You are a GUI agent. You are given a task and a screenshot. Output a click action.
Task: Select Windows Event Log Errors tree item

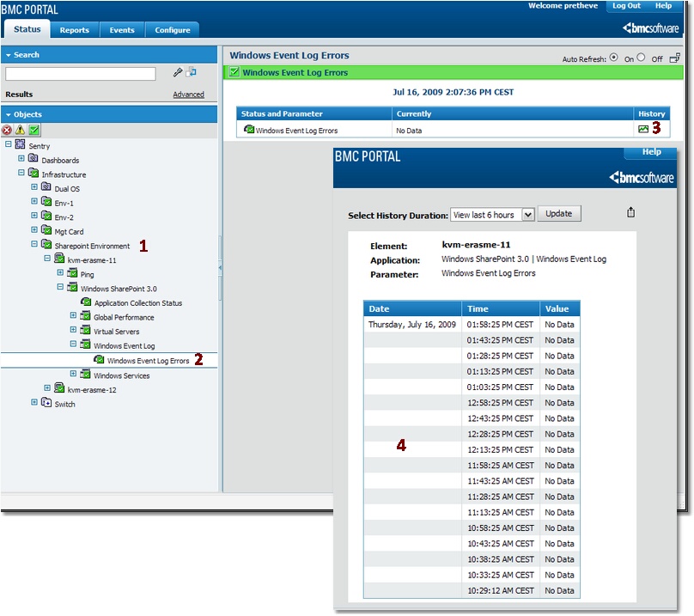click(x=148, y=361)
